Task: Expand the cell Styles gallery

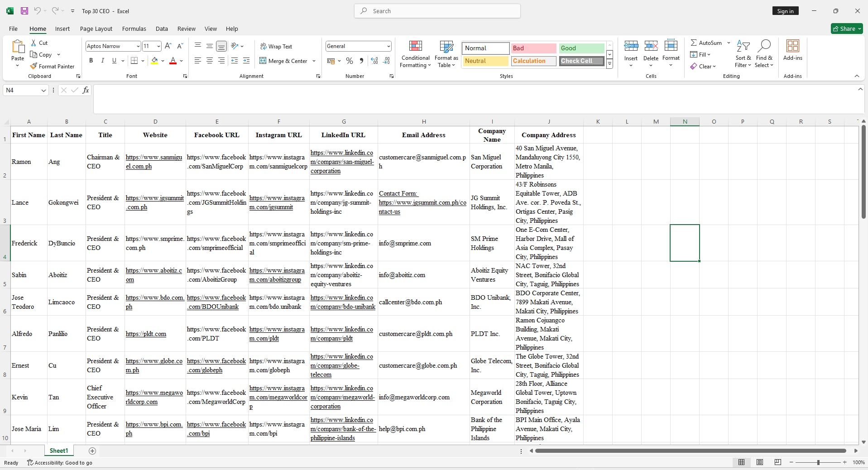Action: click(x=610, y=64)
